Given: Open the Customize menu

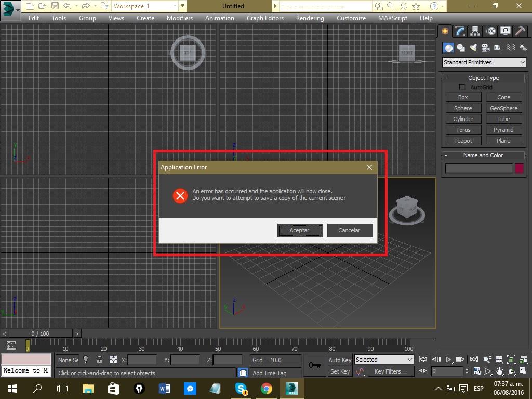Looking at the screenshot, I should click(x=351, y=18).
